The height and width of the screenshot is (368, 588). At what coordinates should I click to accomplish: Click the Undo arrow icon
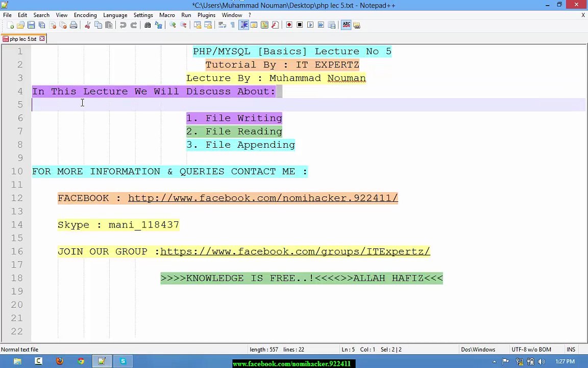122,25
